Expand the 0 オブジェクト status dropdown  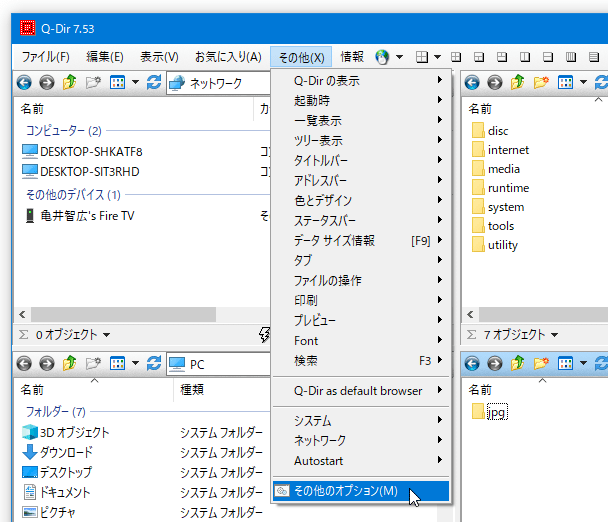point(107,335)
